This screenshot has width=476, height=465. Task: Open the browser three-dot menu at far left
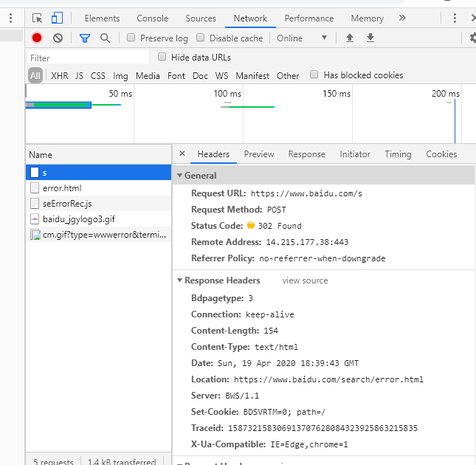coord(10,18)
